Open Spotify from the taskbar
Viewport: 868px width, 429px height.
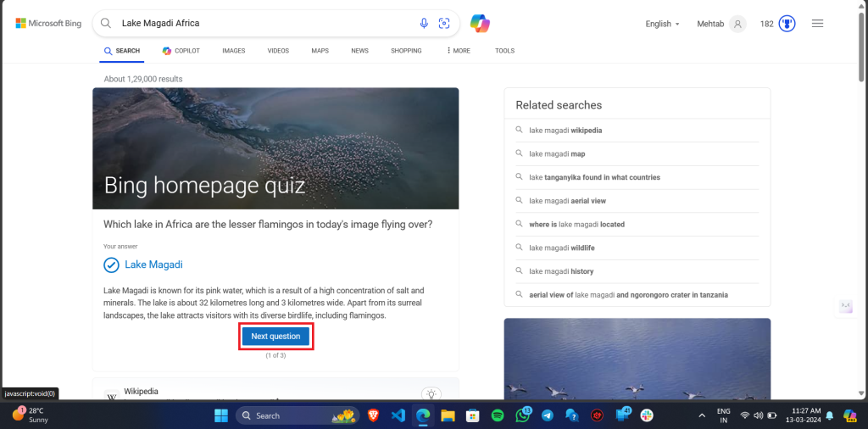(498, 415)
